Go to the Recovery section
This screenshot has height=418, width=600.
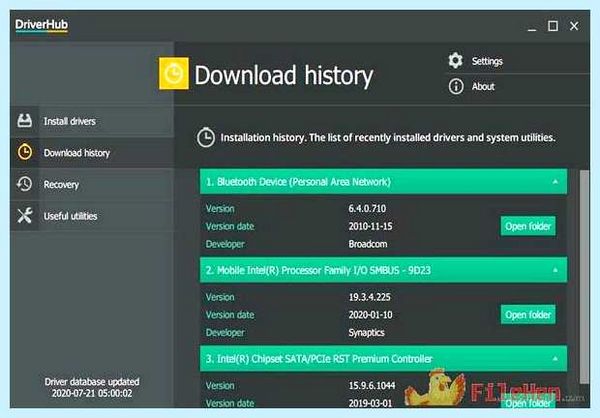(x=92, y=184)
